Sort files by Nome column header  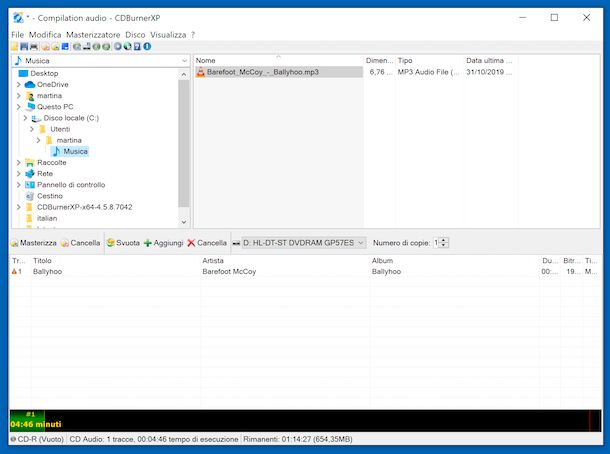click(x=278, y=60)
